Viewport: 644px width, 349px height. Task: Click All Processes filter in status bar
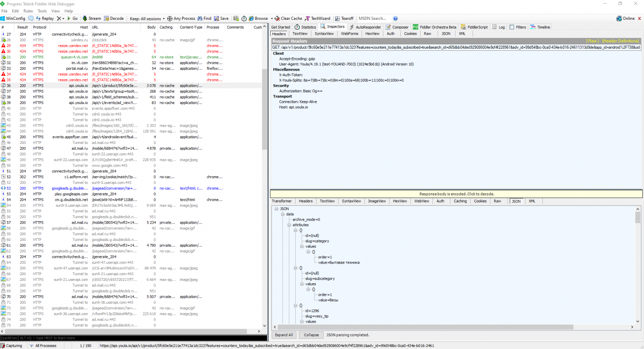coord(43,346)
